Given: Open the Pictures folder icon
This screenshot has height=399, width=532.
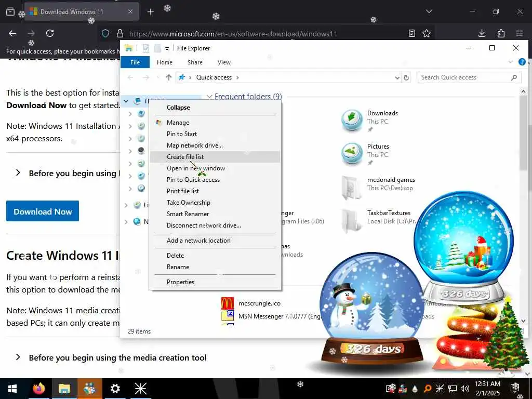Looking at the screenshot, I should [x=352, y=154].
